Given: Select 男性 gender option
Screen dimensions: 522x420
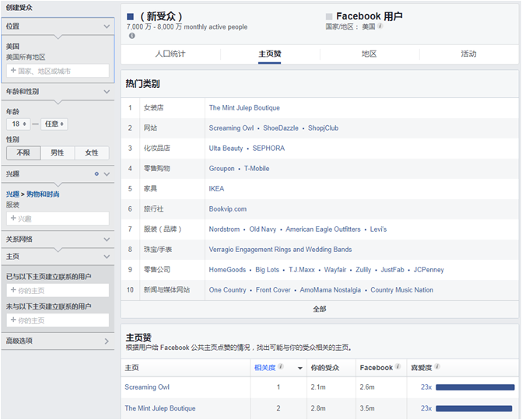Looking at the screenshot, I should point(58,152).
